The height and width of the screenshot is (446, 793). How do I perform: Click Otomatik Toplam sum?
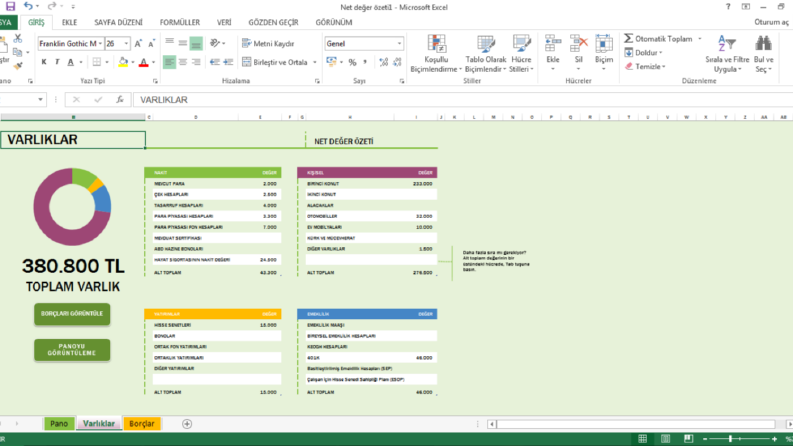(658, 38)
